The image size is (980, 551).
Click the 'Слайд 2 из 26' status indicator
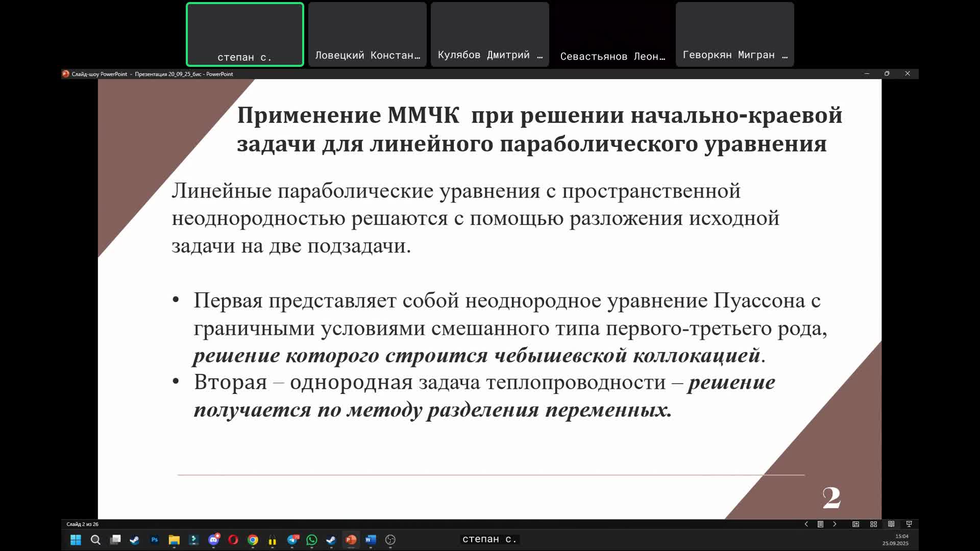(x=83, y=524)
